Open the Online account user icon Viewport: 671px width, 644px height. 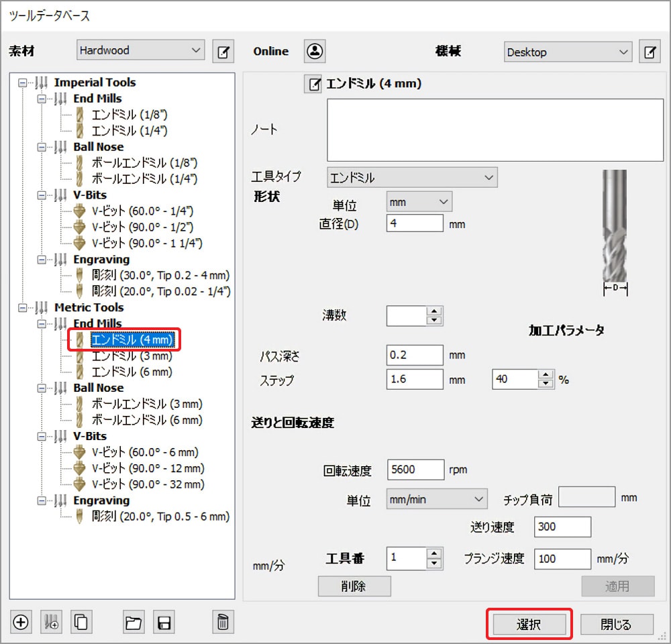pos(315,51)
